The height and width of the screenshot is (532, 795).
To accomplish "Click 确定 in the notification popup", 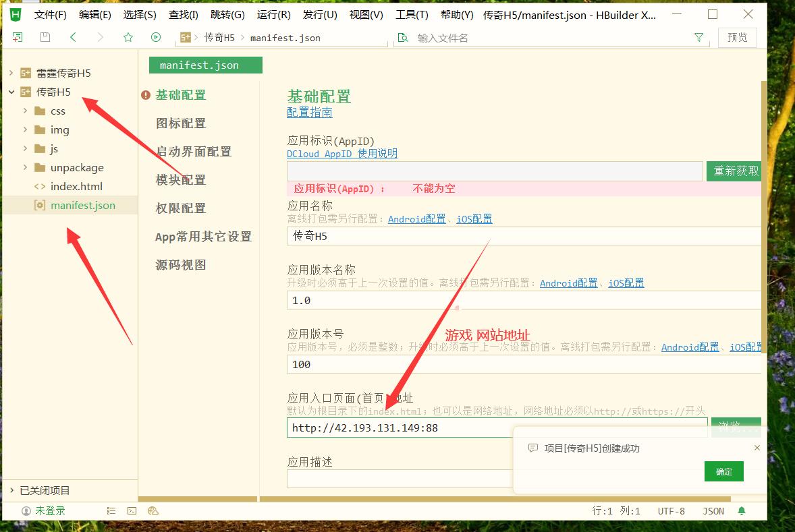I will coord(723,471).
